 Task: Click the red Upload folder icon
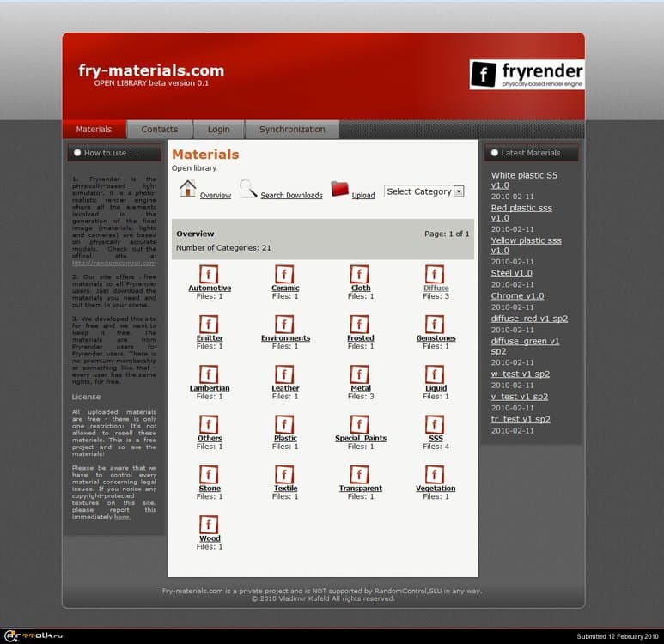[340, 190]
